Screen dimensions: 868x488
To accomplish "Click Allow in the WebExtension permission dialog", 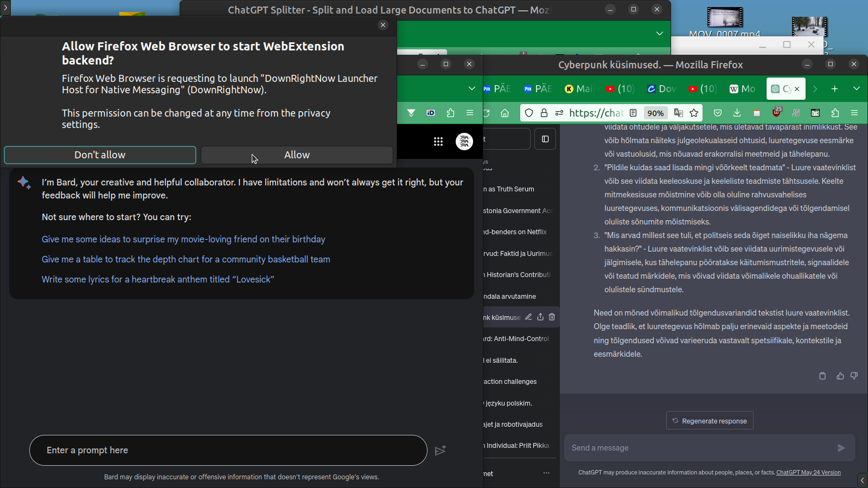I will [297, 155].
